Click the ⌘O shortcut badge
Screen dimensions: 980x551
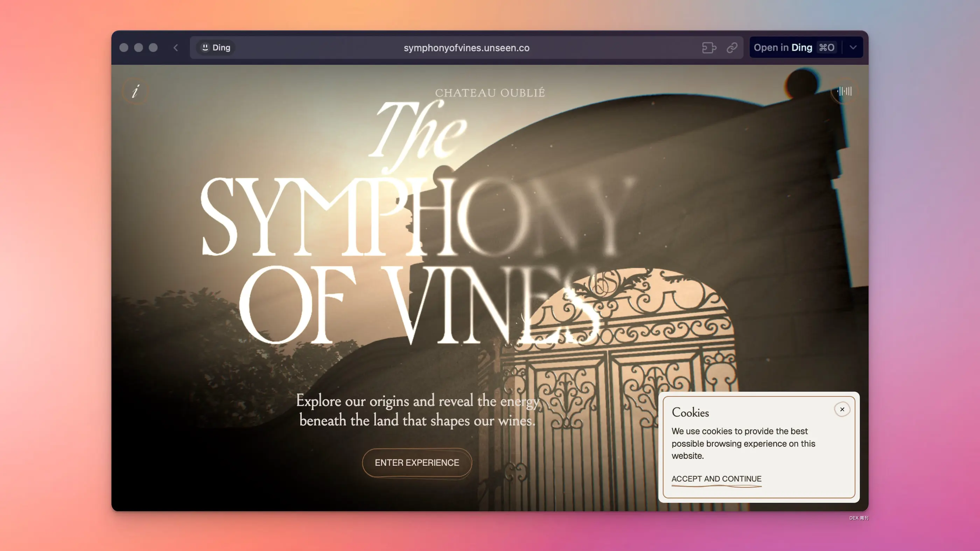(826, 48)
